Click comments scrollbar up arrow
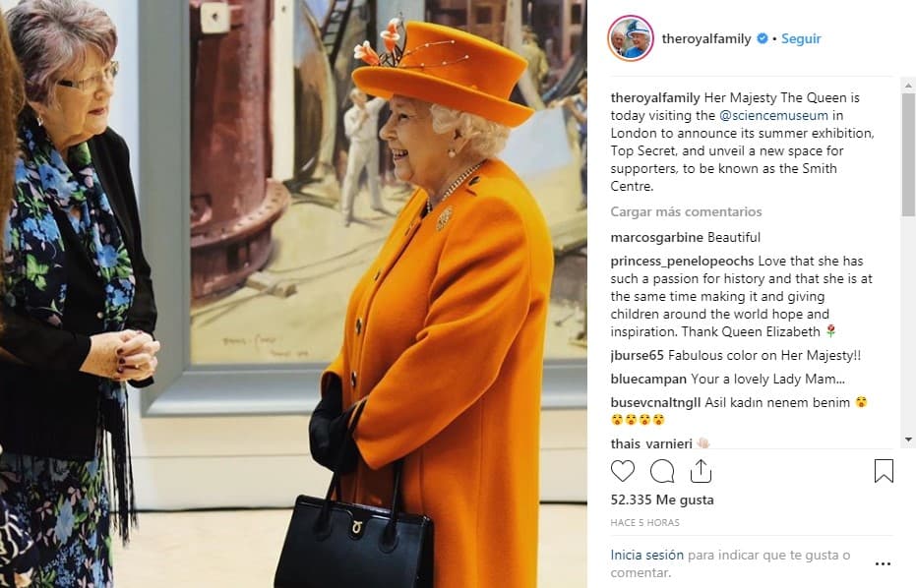The width and height of the screenshot is (916, 588). point(908,86)
